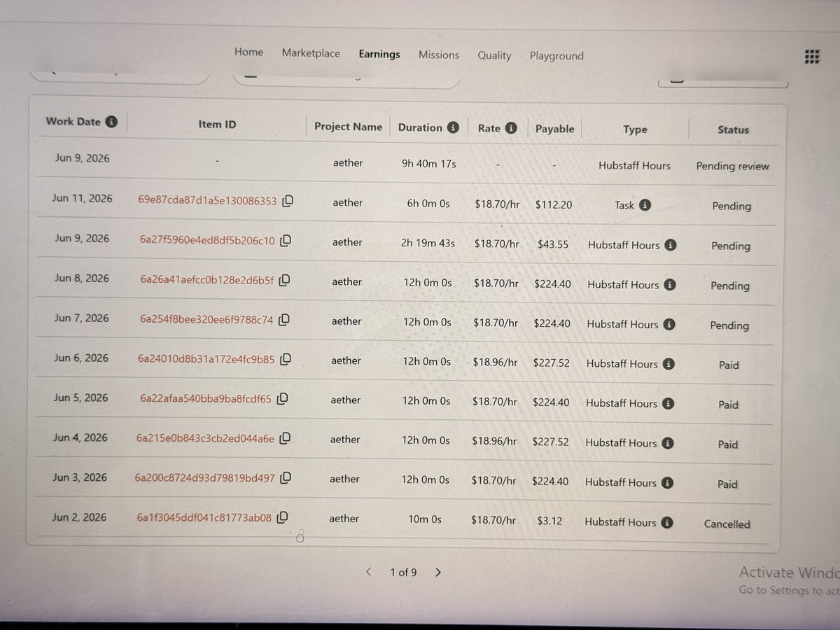
Task: Click the 10m 0s duration
Action: coord(425,519)
